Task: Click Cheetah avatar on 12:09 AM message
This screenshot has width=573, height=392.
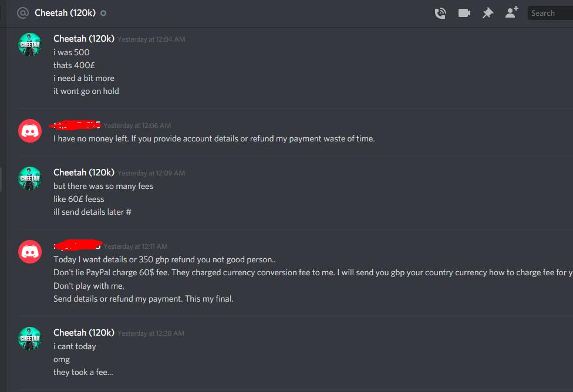Action: [30, 178]
